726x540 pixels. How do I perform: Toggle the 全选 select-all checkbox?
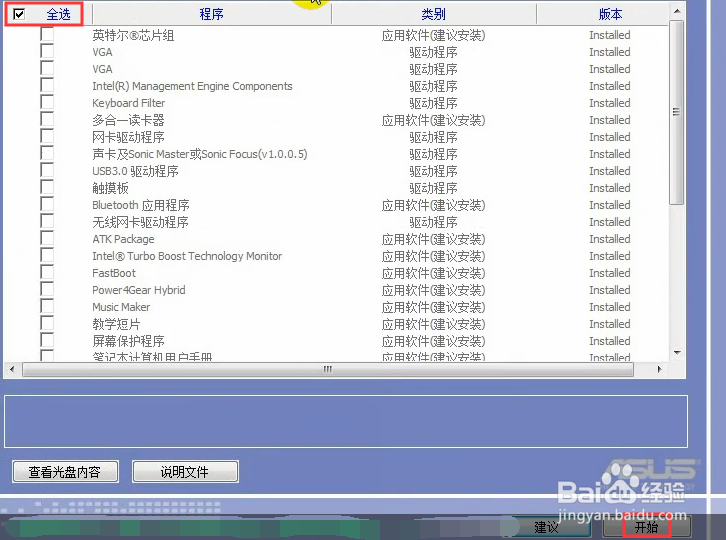19,14
